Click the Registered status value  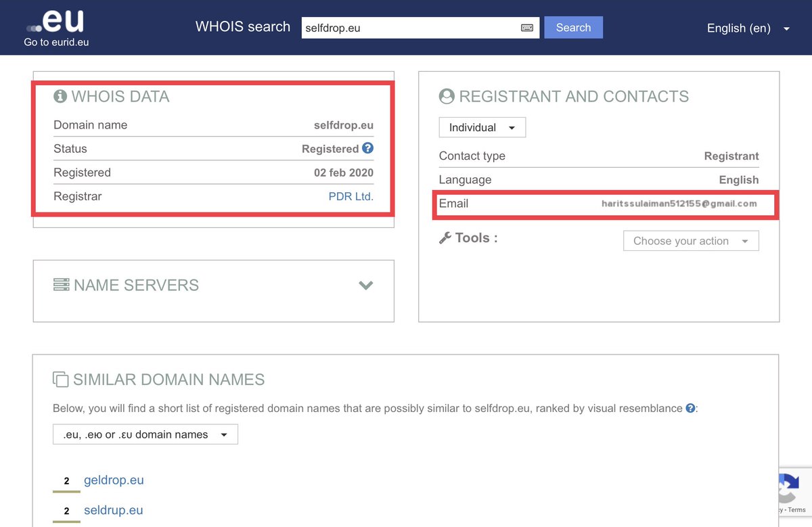pos(330,149)
